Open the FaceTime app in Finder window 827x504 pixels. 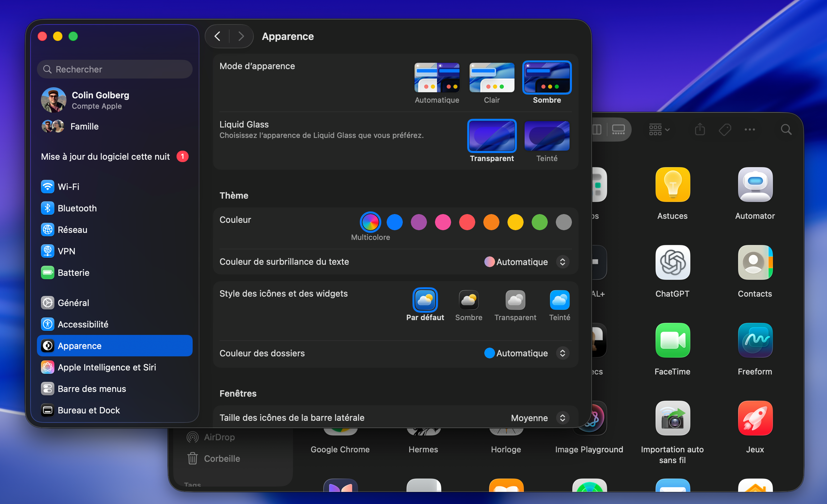pyautogui.click(x=673, y=341)
